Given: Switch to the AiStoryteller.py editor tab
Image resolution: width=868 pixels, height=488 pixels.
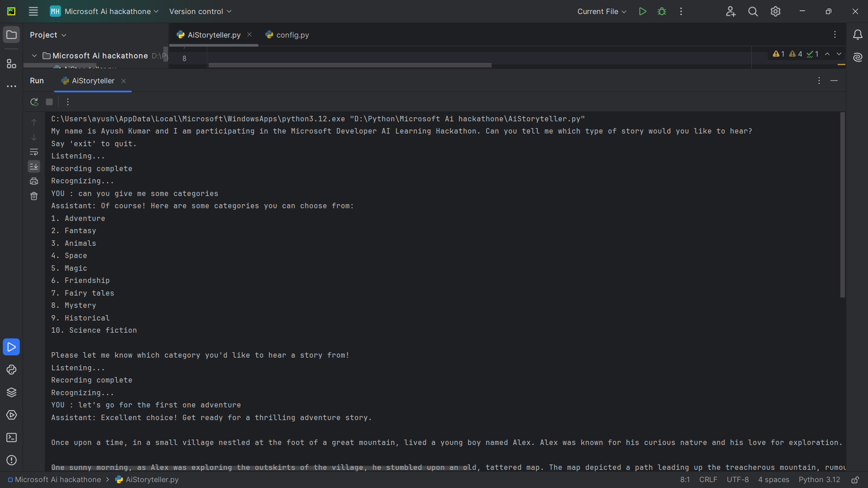Looking at the screenshot, I should pyautogui.click(x=214, y=35).
